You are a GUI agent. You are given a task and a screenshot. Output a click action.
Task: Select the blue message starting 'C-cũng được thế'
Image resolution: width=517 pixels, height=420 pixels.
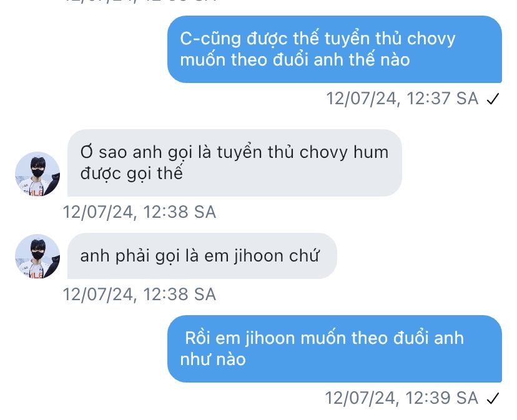coord(334,49)
